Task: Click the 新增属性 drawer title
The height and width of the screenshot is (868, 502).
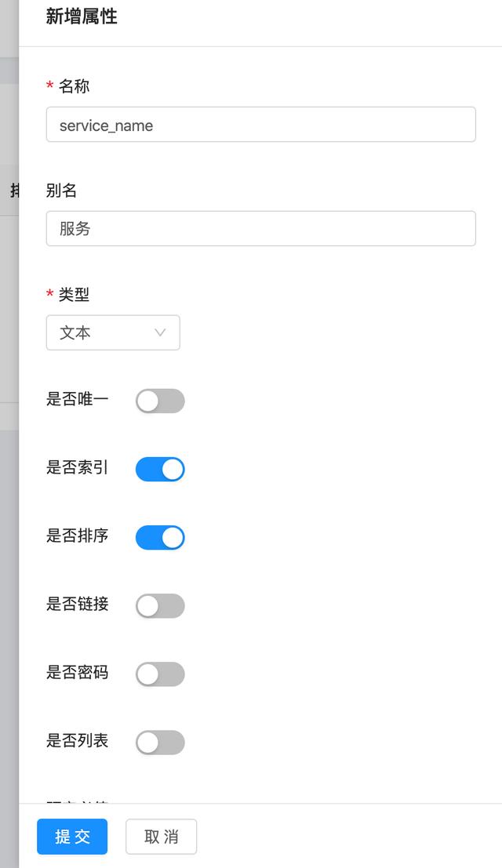Action: pos(82,16)
